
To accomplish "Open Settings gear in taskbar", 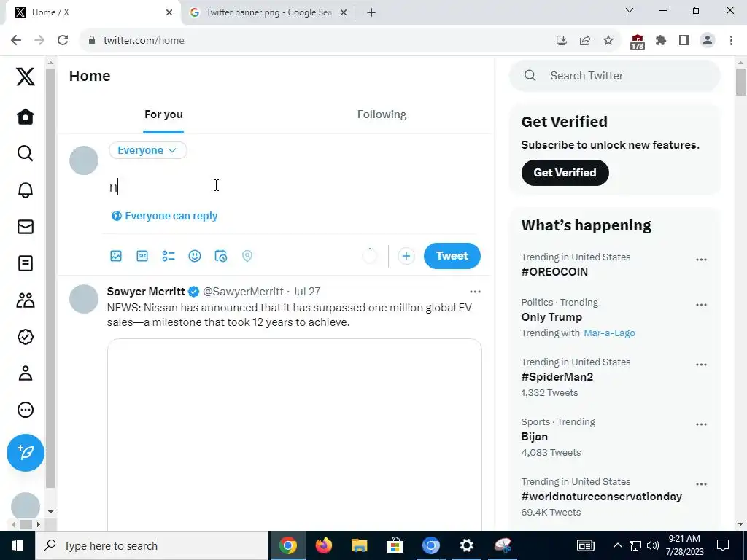I will (466, 545).
